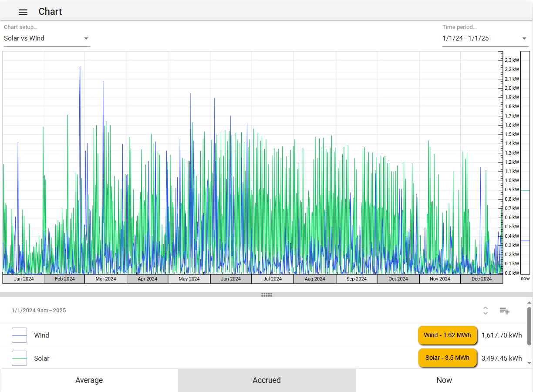Click the add-to-list icon with the plus sign
533x392 pixels.
click(504, 311)
